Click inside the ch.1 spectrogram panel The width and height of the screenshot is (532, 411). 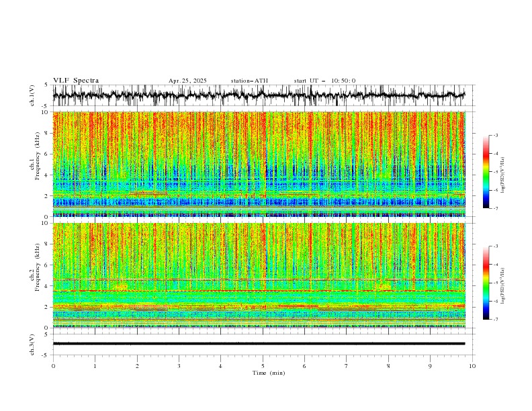[259, 164]
